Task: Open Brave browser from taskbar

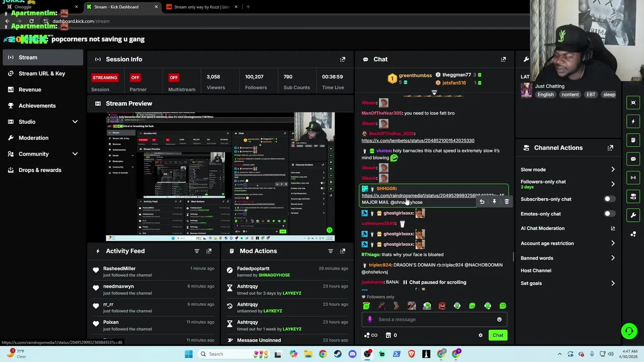Action: click(x=412, y=354)
